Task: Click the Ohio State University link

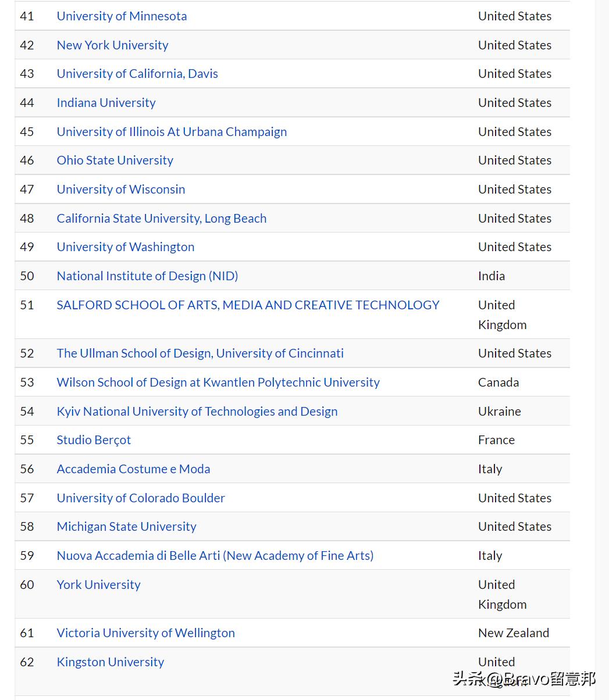Action: click(115, 160)
